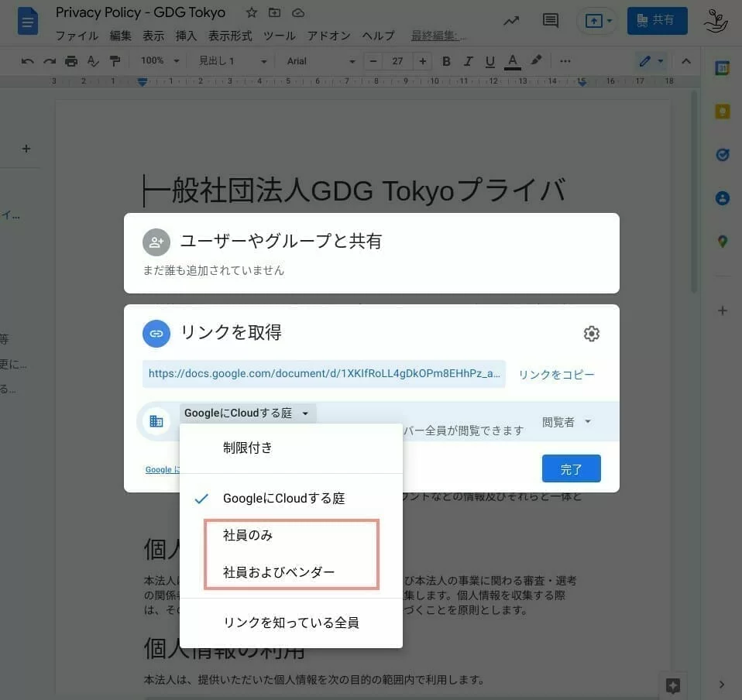Toggle bold formatting

point(446,61)
